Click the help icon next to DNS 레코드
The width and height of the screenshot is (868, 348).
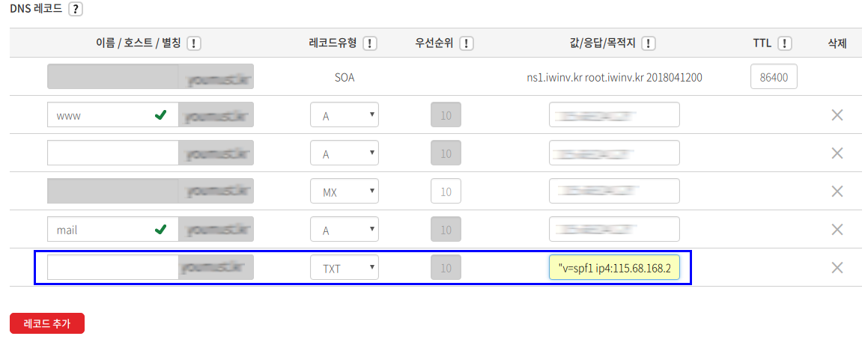pos(74,9)
